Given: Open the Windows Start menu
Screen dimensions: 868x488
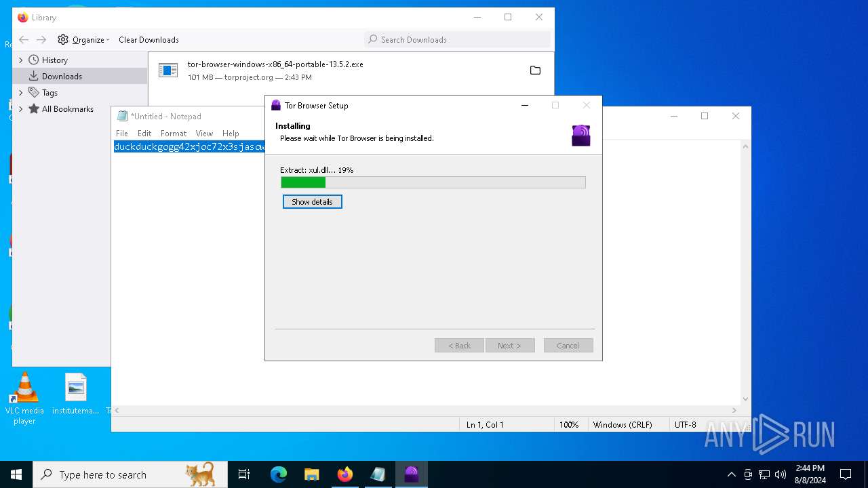Looking at the screenshot, I should (x=16, y=474).
